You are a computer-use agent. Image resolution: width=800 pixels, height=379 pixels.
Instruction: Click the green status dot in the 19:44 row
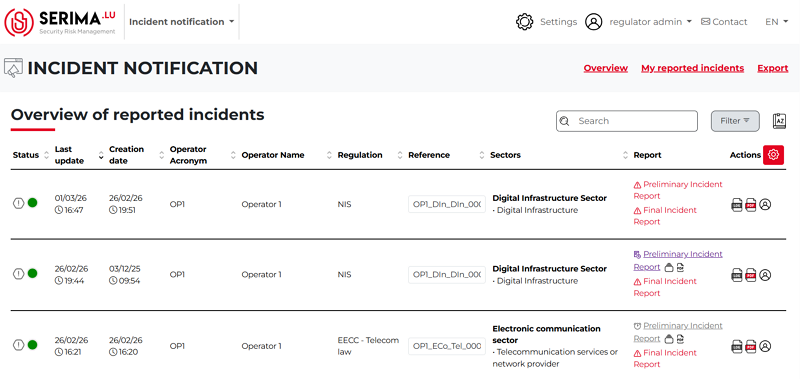pos(32,273)
